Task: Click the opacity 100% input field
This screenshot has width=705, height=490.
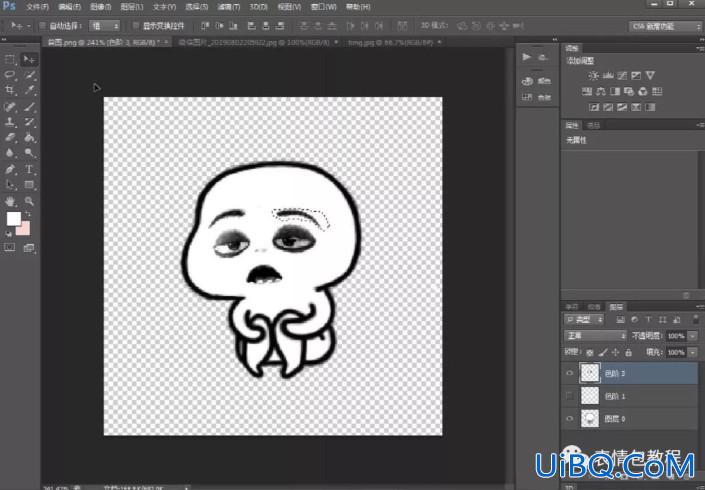Action: coord(676,336)
